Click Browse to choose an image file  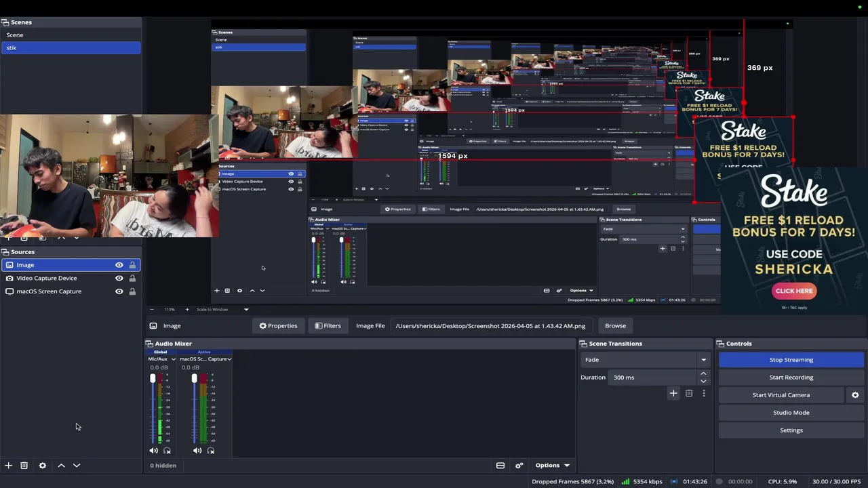615,326
